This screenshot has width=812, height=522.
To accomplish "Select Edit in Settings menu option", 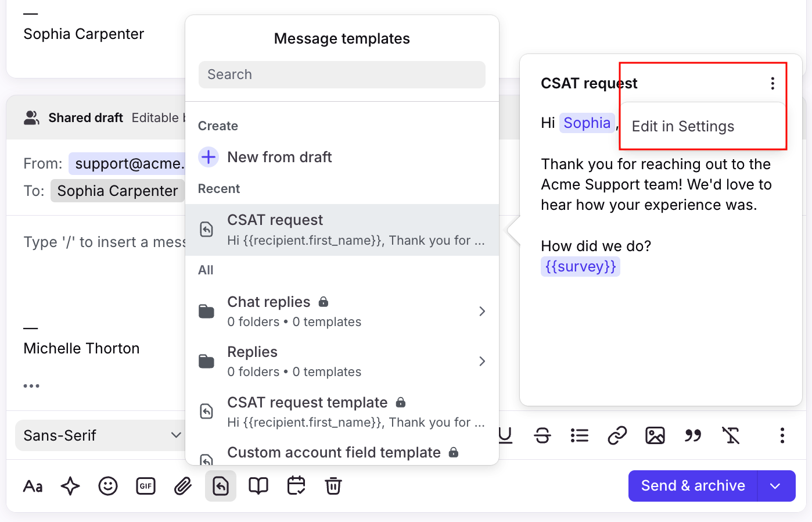I will click(x=683, y=127).
